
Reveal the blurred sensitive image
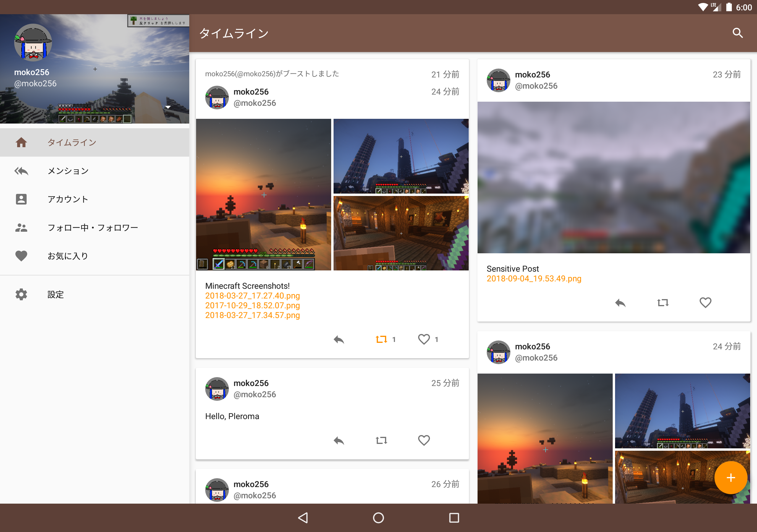coord(614,177)
